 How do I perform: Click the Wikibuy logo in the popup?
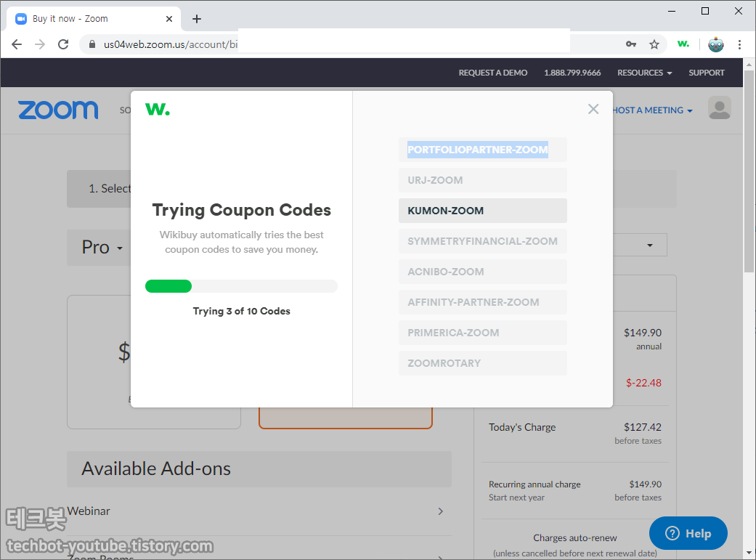click(158, 109)
